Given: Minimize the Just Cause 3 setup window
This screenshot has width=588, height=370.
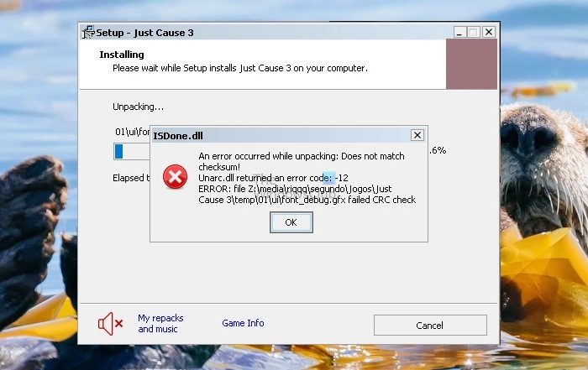Looking at the screenshot, I should pos(459,32).
